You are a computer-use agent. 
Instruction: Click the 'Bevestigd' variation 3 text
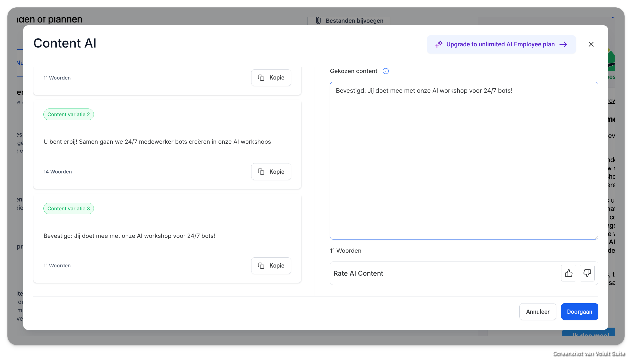(129, 236)
